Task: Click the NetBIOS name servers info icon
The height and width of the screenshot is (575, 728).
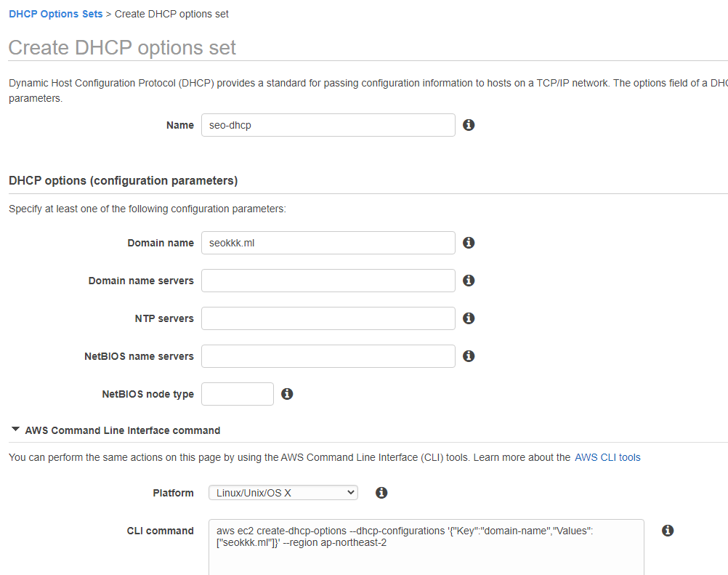Action: (x=469, y=355)
